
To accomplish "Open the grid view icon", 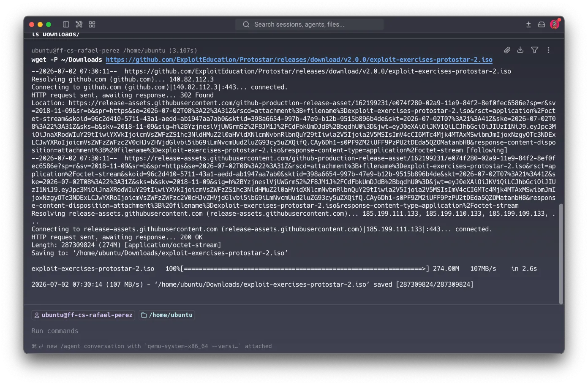I will click(92, 24).
